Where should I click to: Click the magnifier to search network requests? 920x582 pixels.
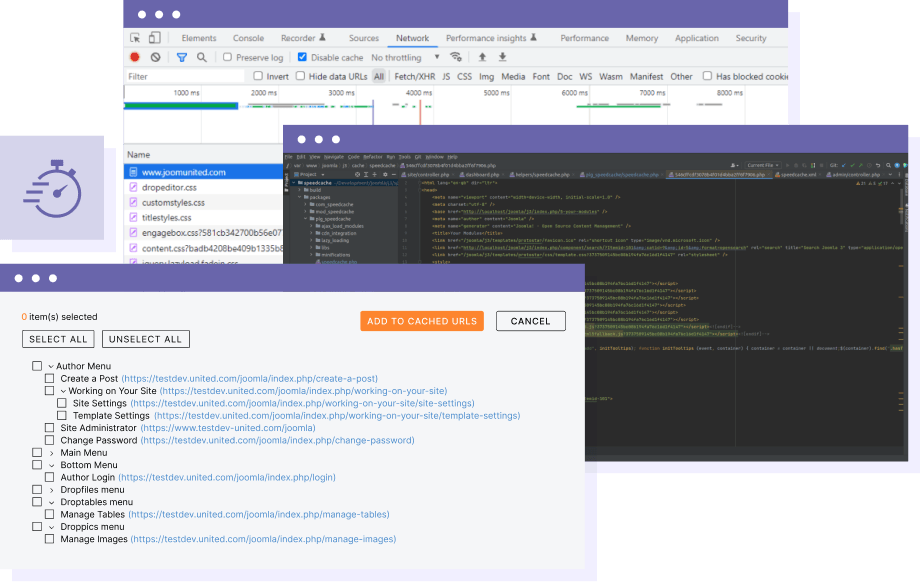point(200,57)
